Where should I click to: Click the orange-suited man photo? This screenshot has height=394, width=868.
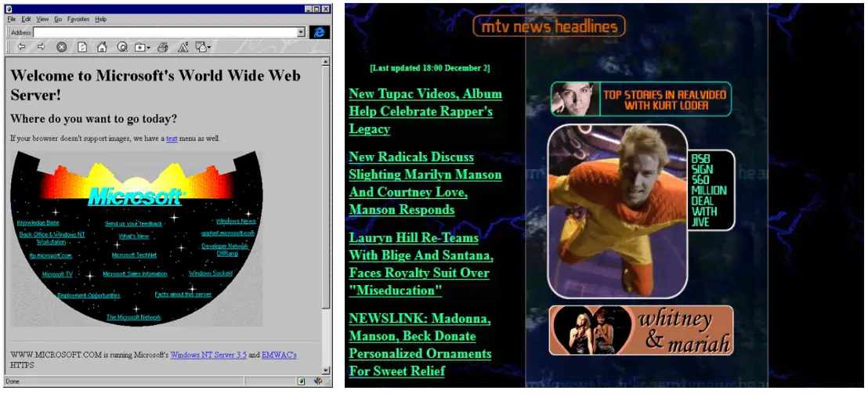click(618, 211)
